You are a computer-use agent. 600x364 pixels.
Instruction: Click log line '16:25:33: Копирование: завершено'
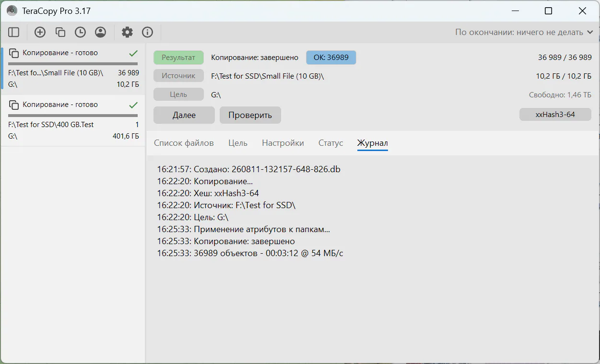(x=226, y=241)
